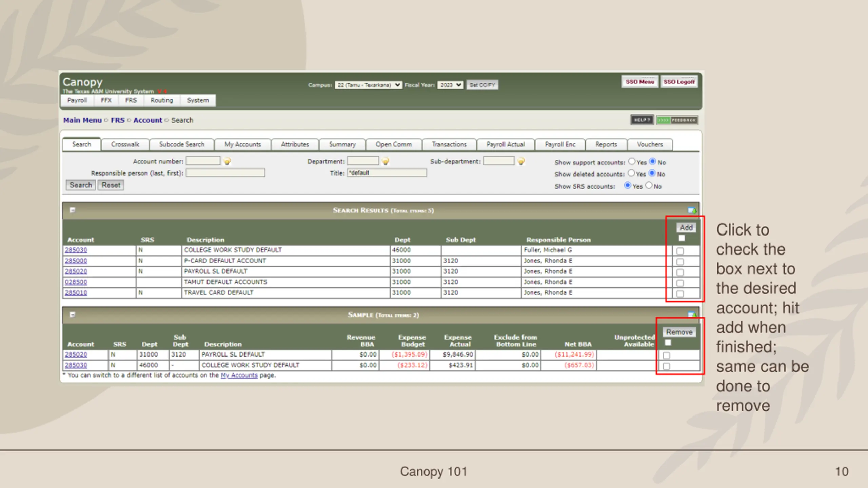Screen dimensions: 868x488
Task: Click the Department input field
Action: point(363,161)
